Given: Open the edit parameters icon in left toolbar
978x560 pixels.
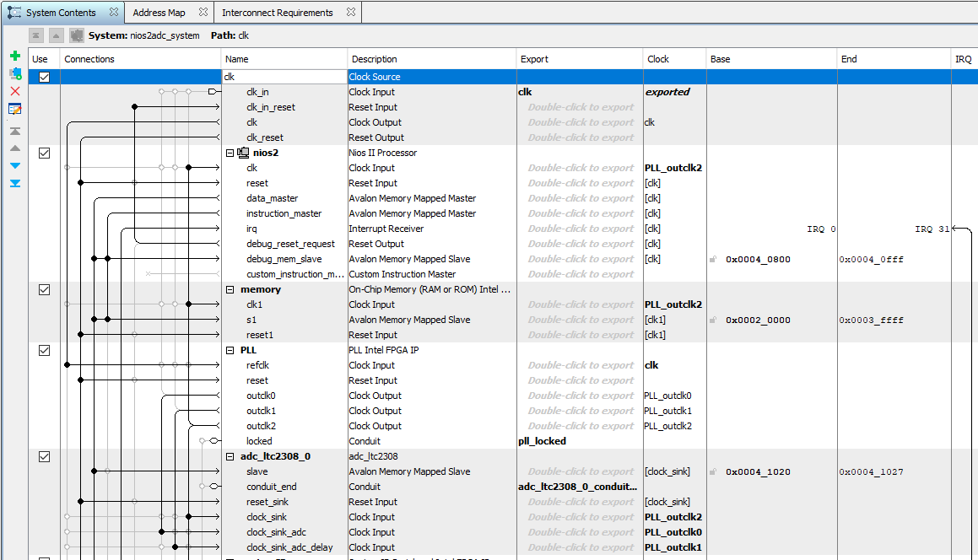Looking at the screenshot, I should click(x=15, y=109).
